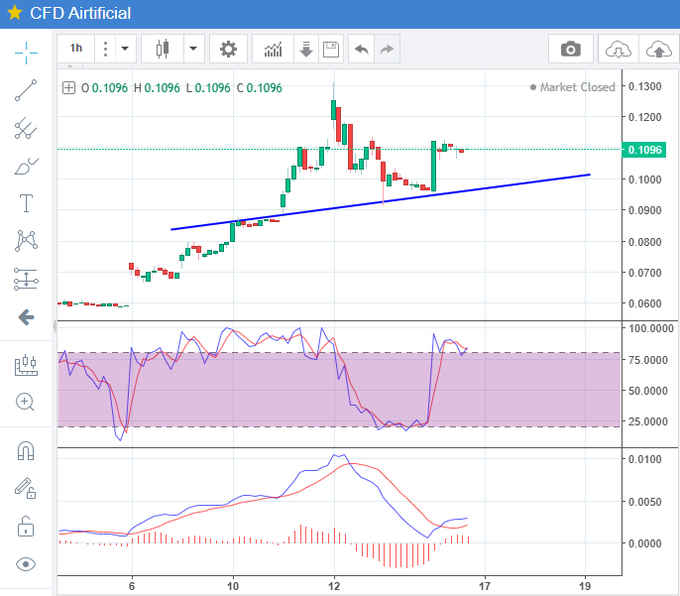680x596 pixels.
Task: Click date 6 on the time axis
Action: [132, 586]
